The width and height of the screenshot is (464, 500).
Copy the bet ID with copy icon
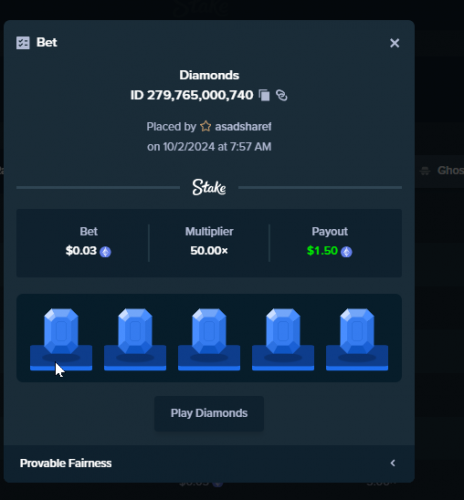pyautogui.click(x=264, y=95)
